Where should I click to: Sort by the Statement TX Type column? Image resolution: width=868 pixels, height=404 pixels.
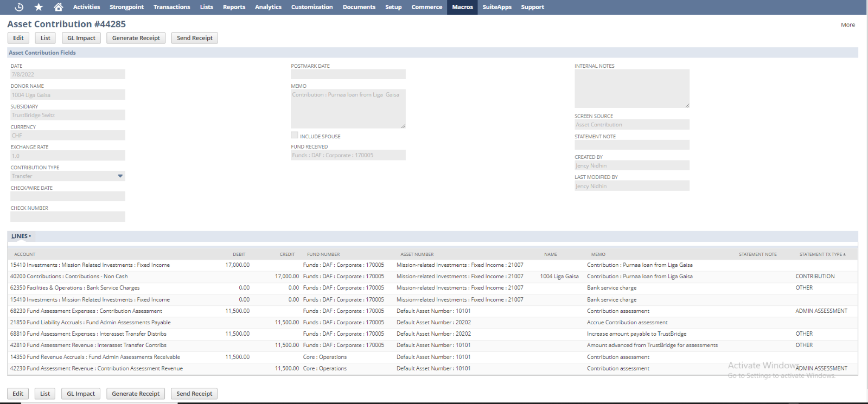(821, 254)
